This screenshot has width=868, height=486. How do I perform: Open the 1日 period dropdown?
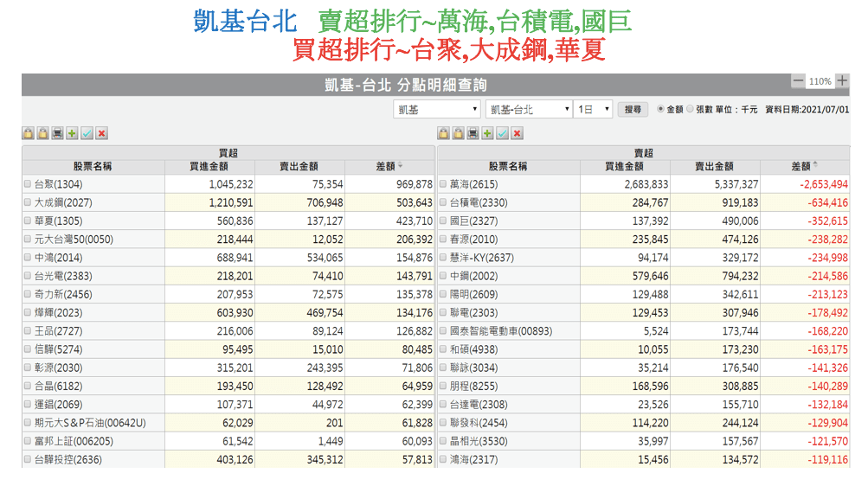pyautogui.click(x=595, y=110)
